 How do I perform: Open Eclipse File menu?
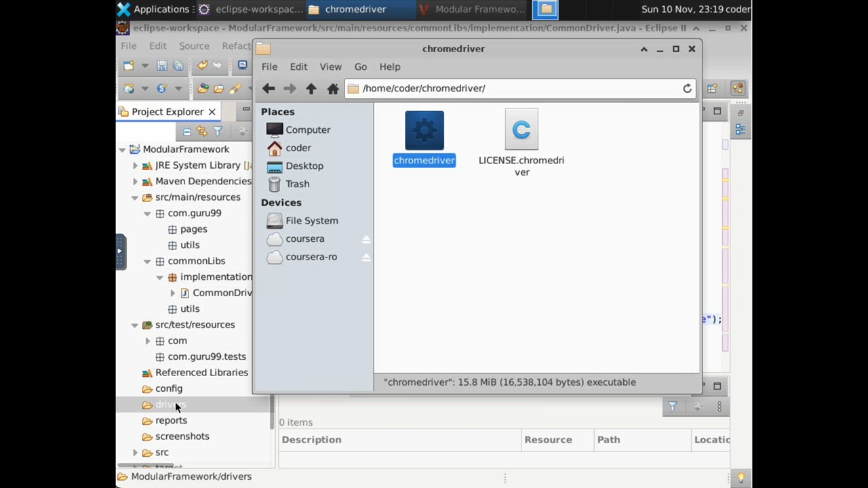coord(129,46)
